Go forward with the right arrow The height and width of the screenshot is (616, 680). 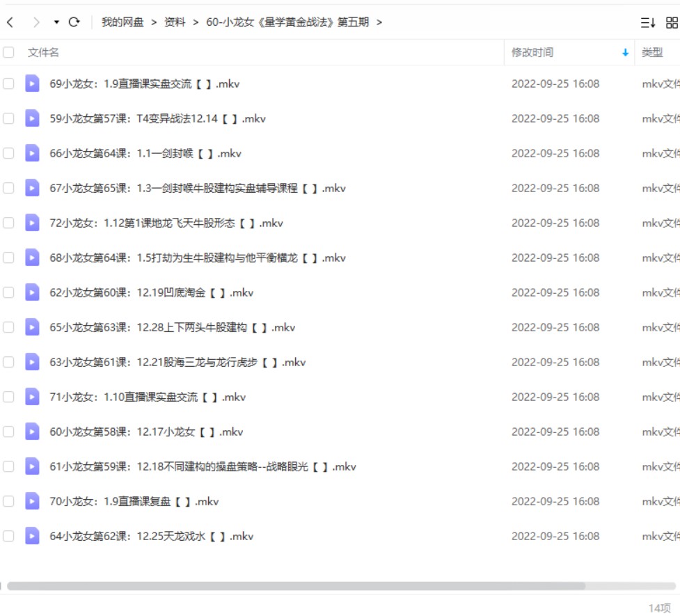(36, 22)
